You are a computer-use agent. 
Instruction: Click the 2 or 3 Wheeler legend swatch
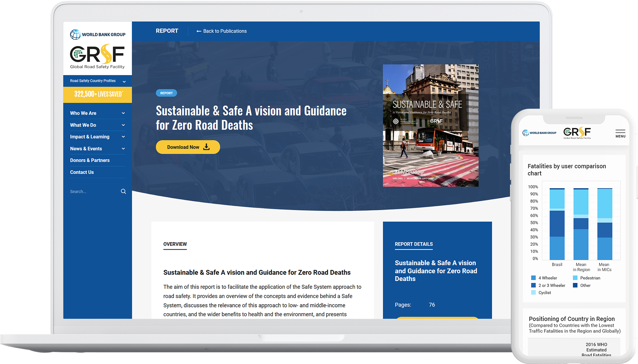[x=533, y=285]
